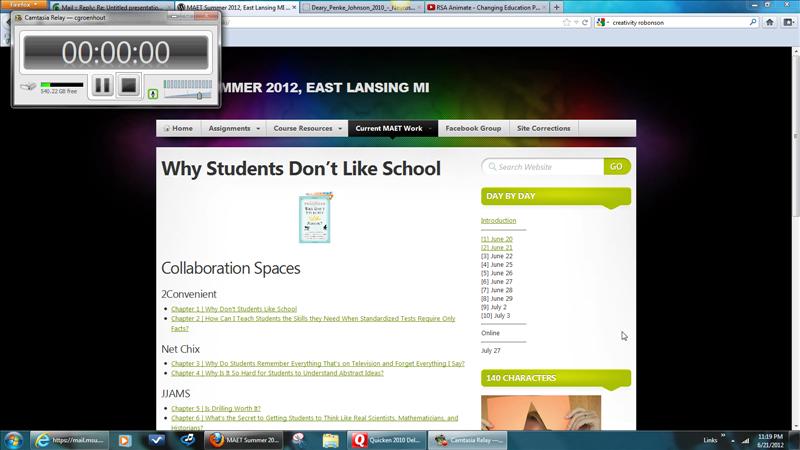Click the disk drive icon in Camtasia Relay

point(29,86)
